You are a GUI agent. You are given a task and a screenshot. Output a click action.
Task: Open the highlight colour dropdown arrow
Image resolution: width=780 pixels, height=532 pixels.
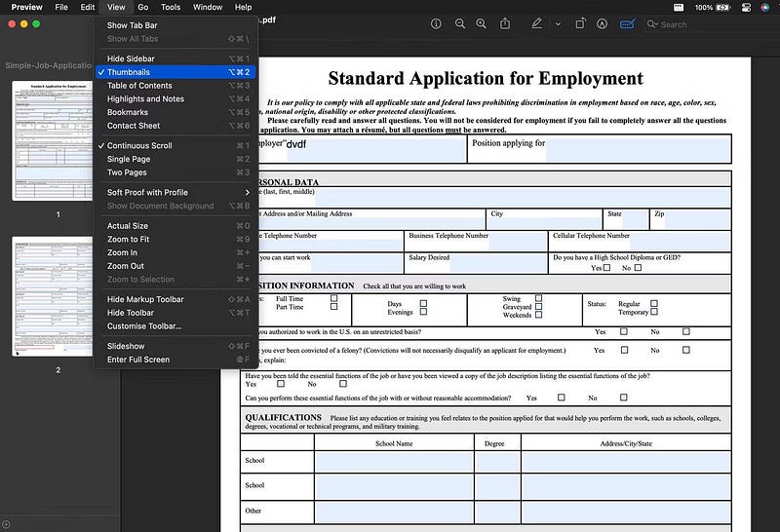click(557, 23)
